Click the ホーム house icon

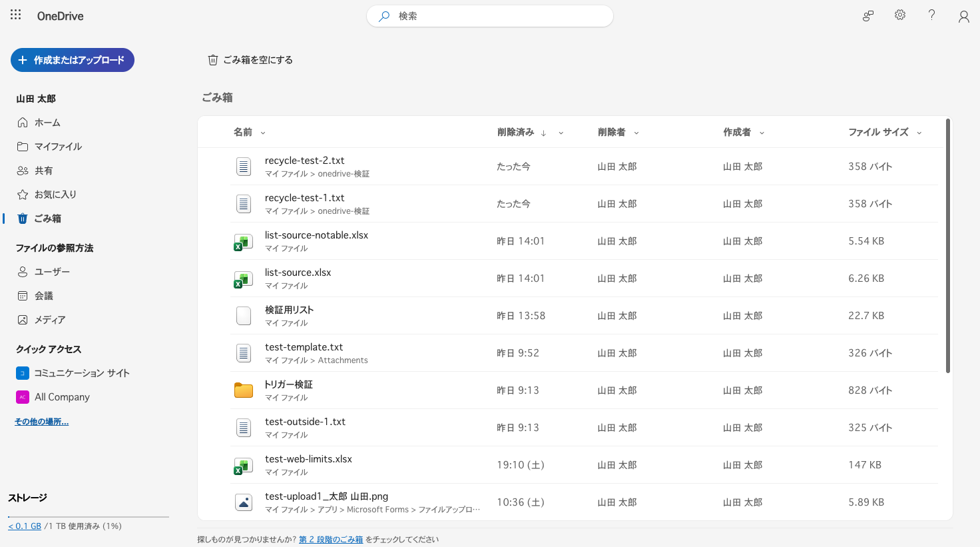coord(23,123)
